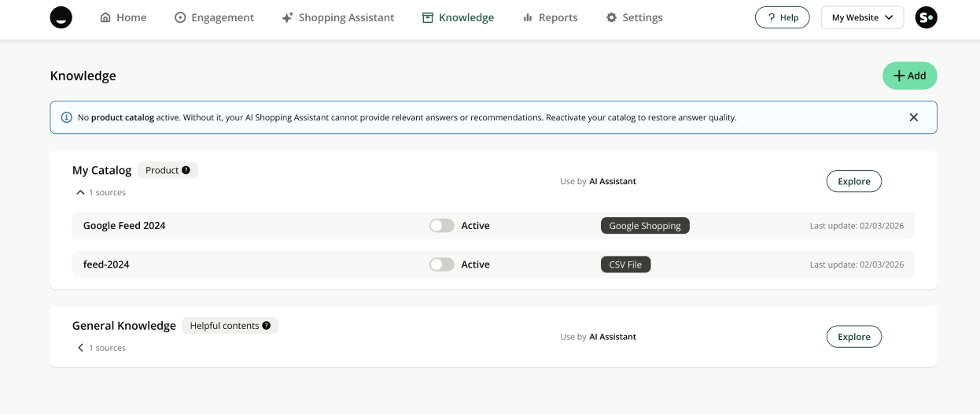Explore the General Knowledge section
This screenshot has width=980, height=414.
[853, 337]
